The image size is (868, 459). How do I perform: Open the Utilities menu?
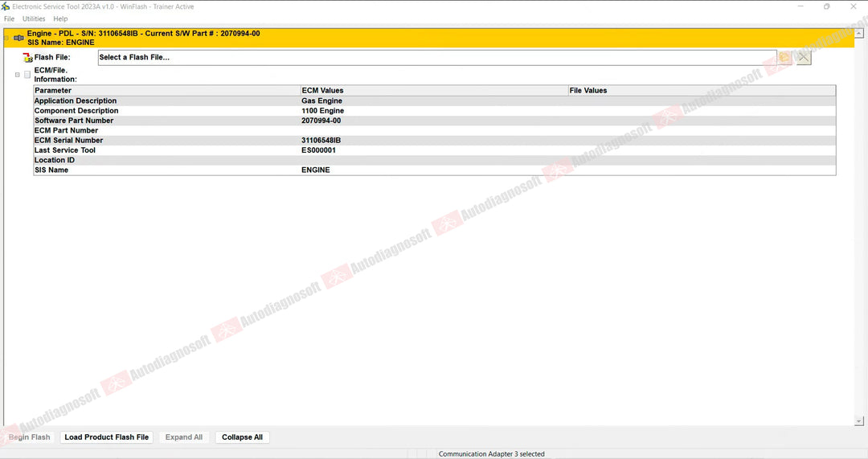(34, 18)
